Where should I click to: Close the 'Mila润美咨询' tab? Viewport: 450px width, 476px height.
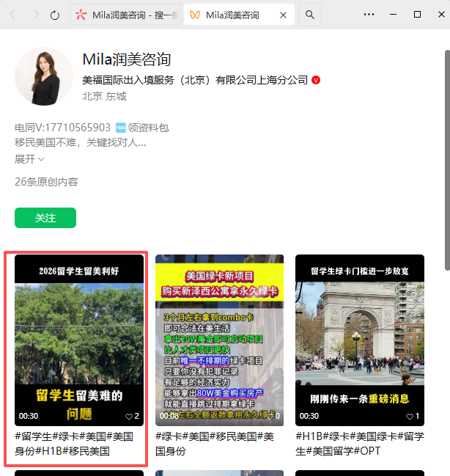(283, 15)
